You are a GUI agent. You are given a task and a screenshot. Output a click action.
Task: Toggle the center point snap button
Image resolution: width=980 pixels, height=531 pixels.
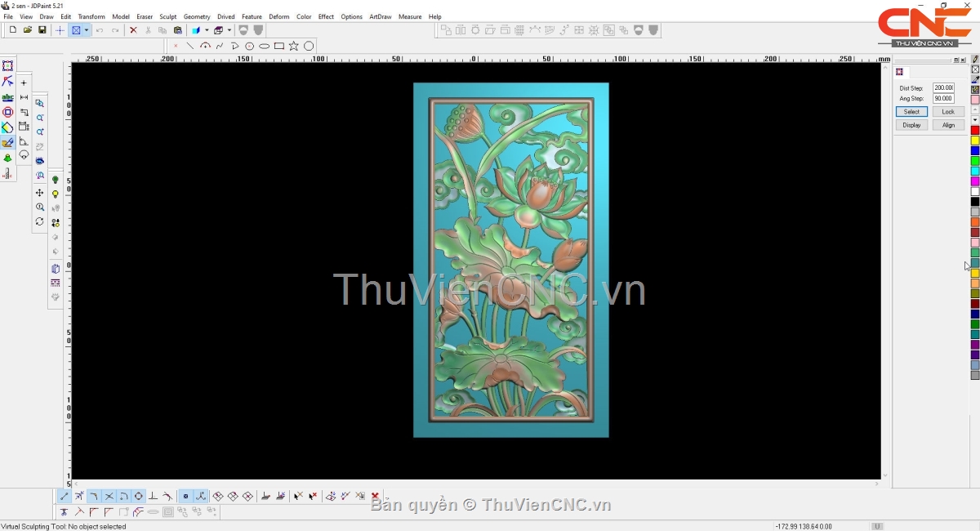pos(138,496)
